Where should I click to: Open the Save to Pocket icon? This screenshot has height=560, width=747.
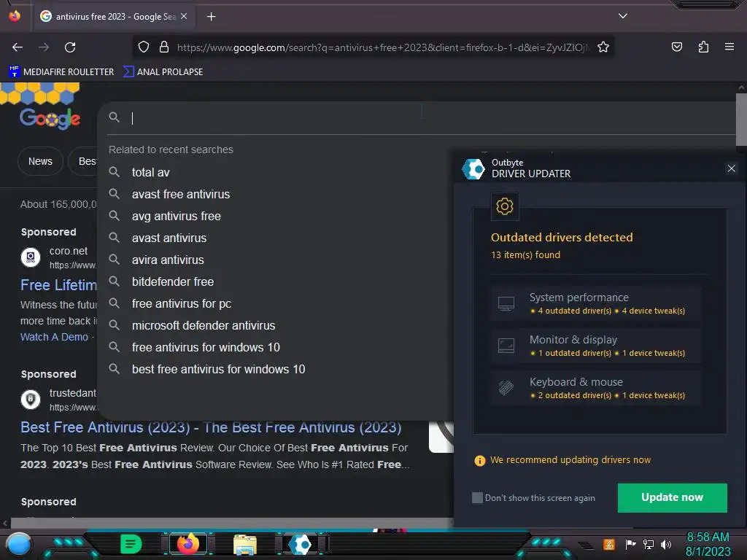676,47
